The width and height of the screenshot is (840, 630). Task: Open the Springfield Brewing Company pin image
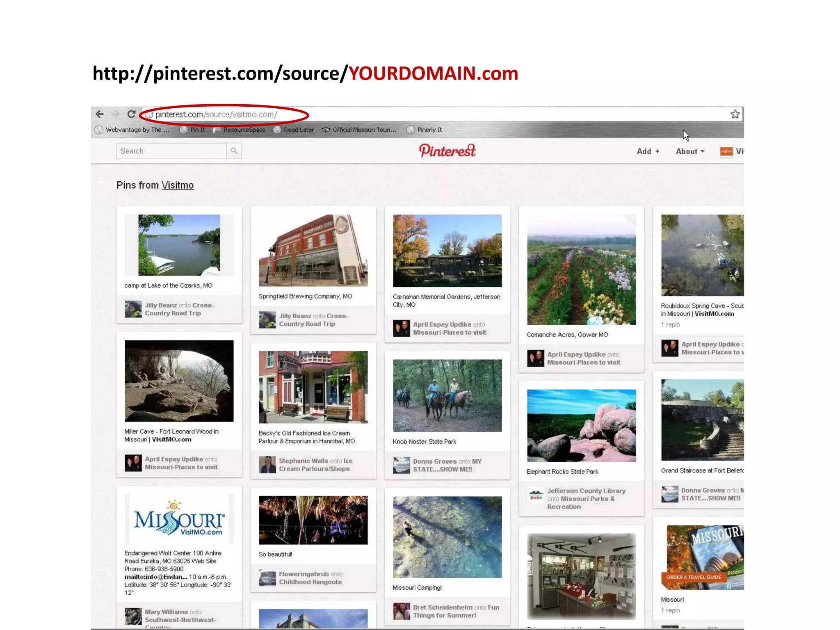[313, 250]
